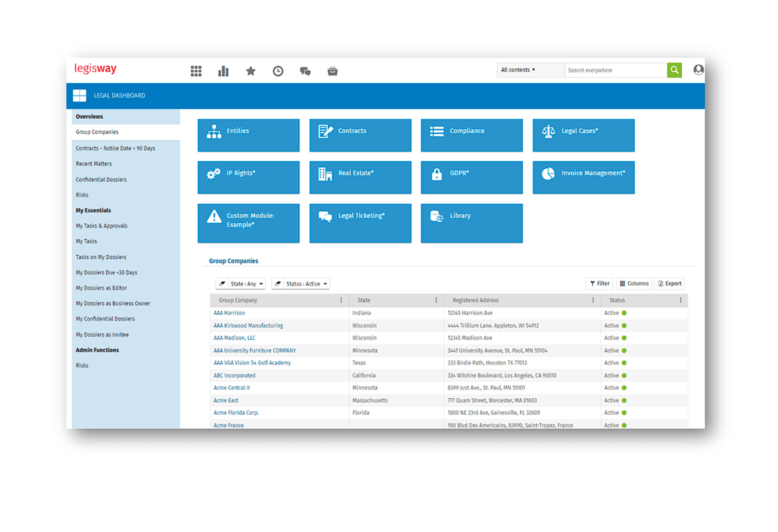Viewport: 778px width, 532px height.
Task: Open the Group Company column options menu
Action: (341, 300)
